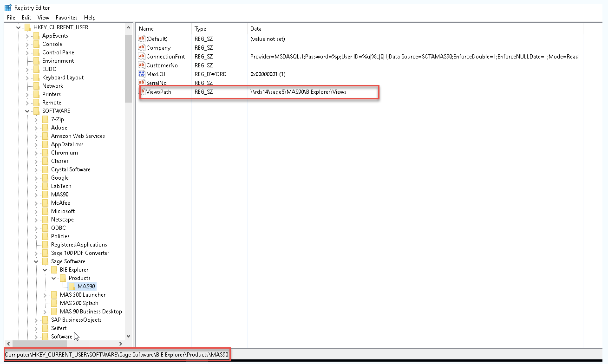Click the Network folder icon
The height and width of the screenshot is (364, 608).
(36, 86)
